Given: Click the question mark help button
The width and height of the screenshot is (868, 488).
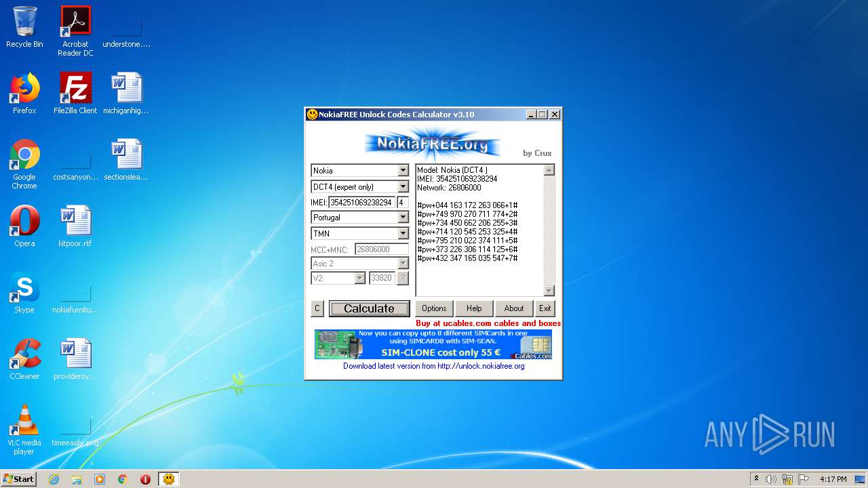Looking at the screenshot, I should tap(403, 279).
